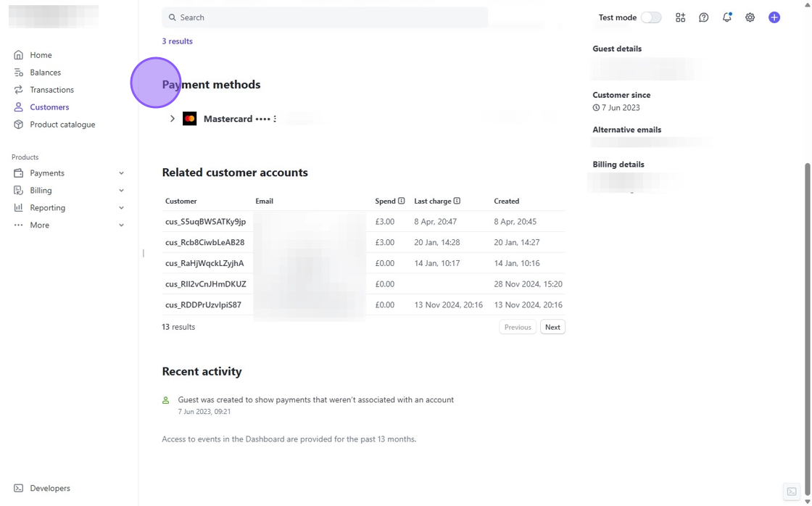Click the Last charge info icon
This screenshot has height=506, width=812.
457,201
